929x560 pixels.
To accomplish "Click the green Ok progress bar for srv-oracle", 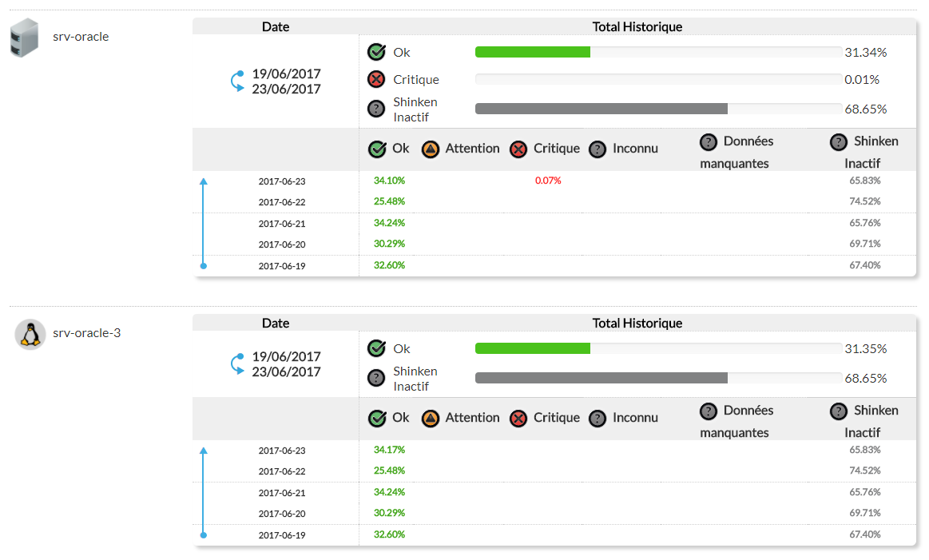I will point(533,53).
